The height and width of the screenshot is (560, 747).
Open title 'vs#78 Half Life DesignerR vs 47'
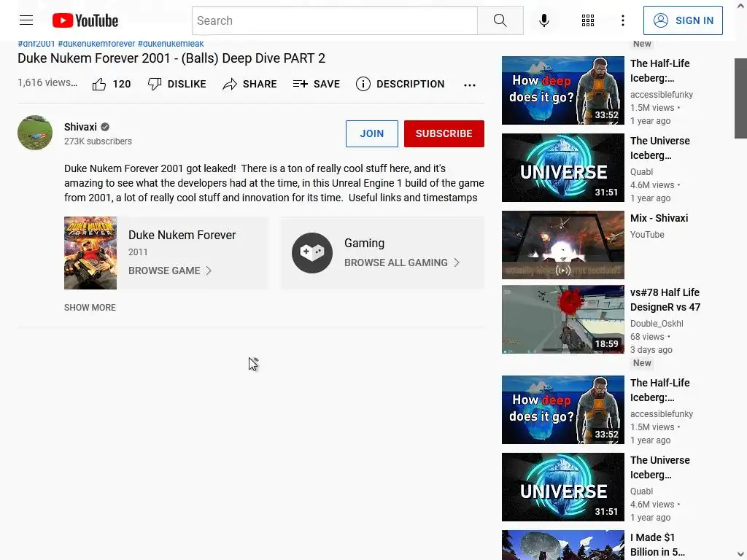[x=665, y=300]
